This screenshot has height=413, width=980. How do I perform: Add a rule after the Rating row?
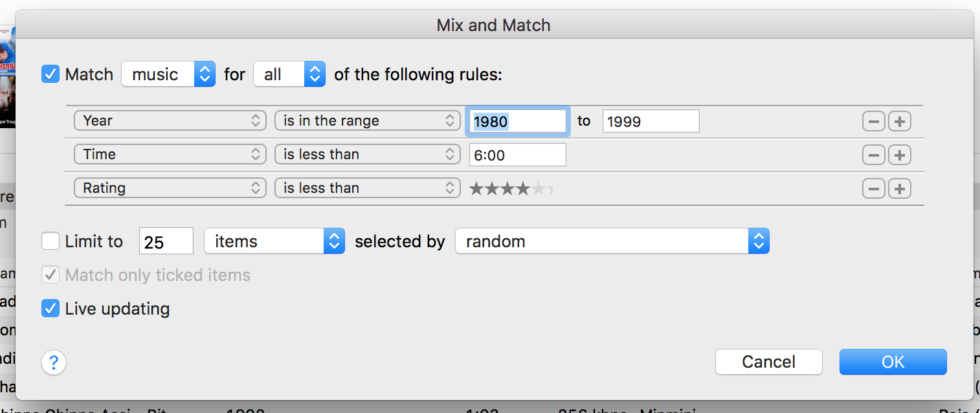point(900,188)
